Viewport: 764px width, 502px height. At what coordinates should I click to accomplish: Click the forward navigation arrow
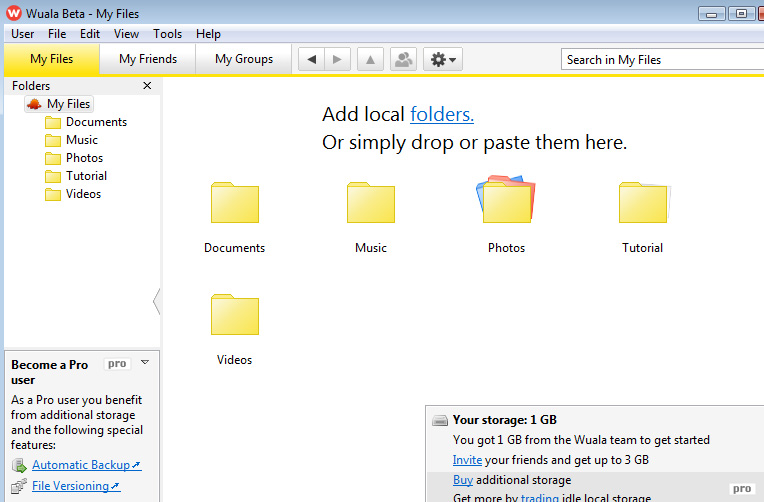coord(338,60)
